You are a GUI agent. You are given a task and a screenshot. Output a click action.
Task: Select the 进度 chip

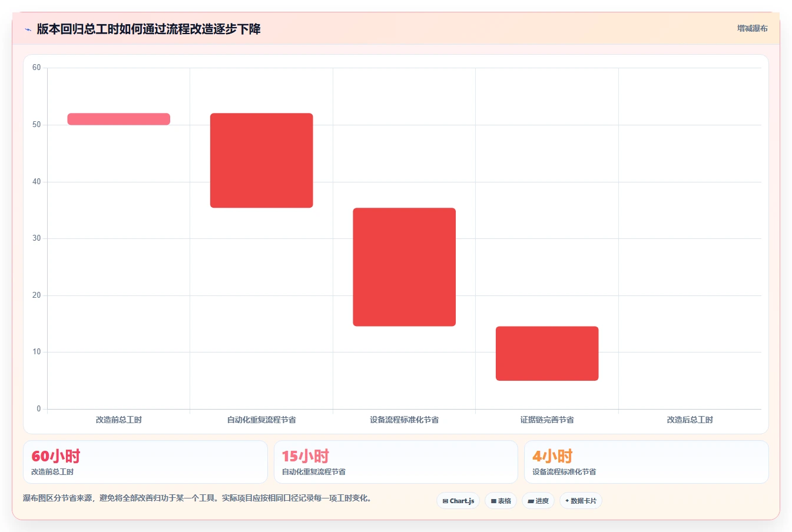(538, 501)
